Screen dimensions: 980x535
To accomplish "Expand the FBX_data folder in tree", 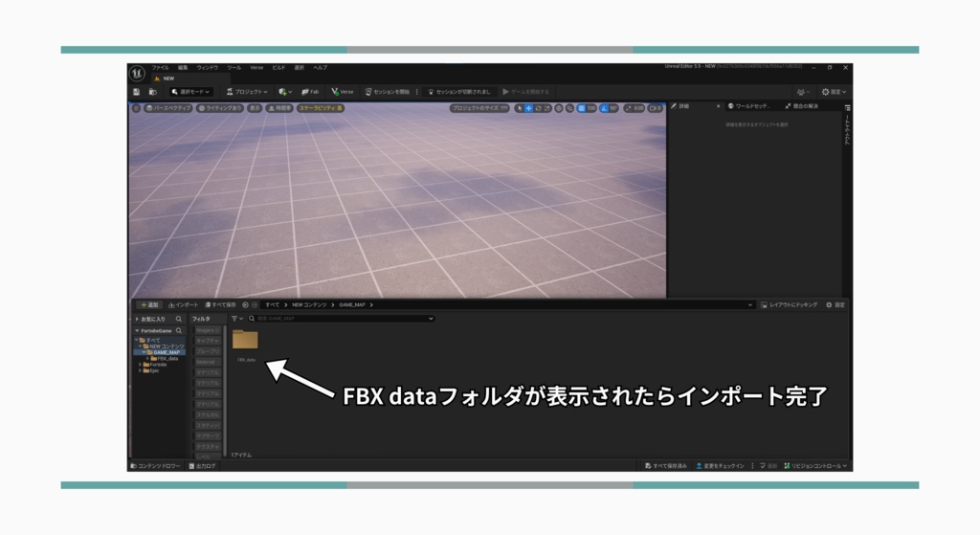I will (147, 359).
